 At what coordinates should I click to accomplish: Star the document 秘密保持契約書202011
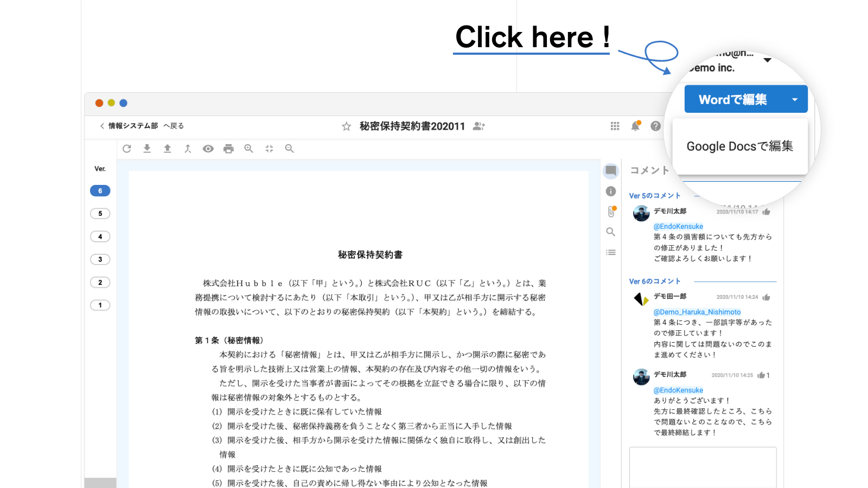[346, 126]
